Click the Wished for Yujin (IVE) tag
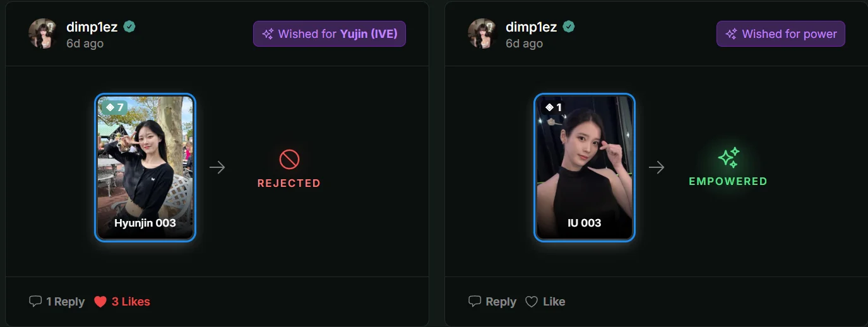 (330, 34)
